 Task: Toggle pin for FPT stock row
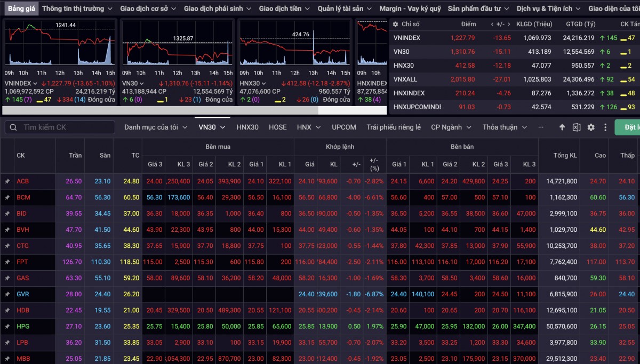7,262
